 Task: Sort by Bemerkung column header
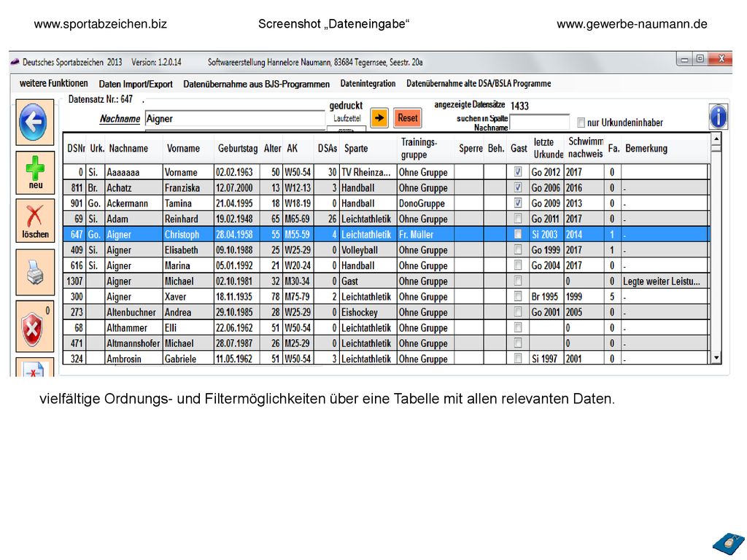(x=646, y=148)
